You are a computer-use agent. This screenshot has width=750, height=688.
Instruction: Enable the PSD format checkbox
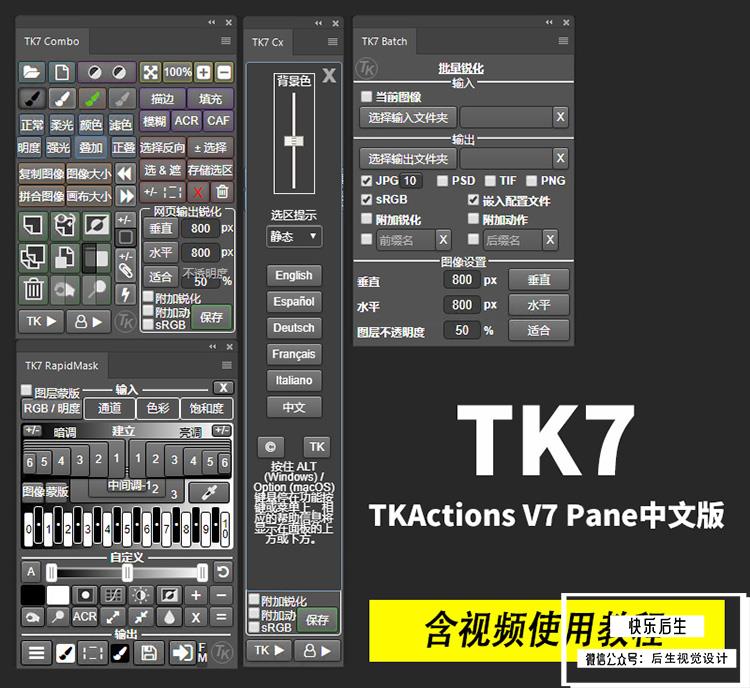click(x=442, y=180)
